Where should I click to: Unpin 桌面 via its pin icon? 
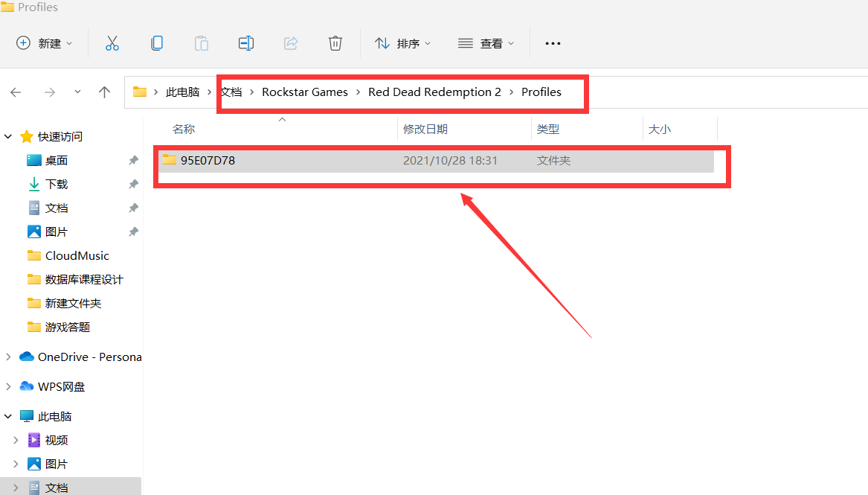pos(133,161)
